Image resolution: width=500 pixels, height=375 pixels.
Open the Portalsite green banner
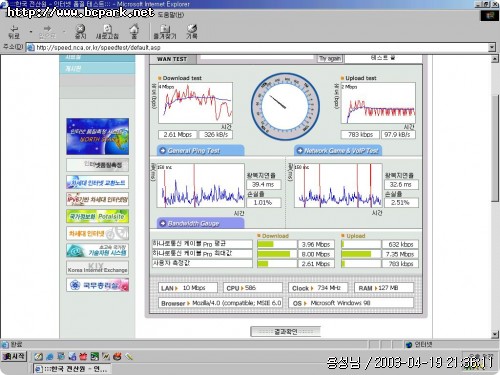point(97,216)
